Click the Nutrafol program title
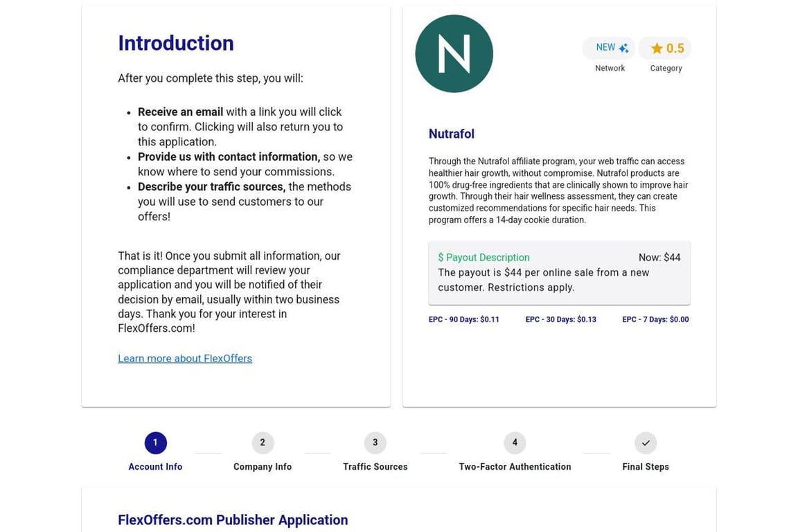The height and width of the screenshot is (532, 798). (x=452, y=134)
